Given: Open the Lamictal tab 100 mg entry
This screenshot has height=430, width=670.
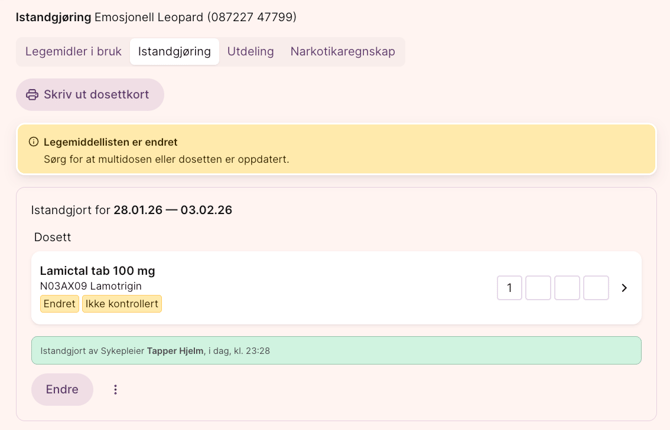Looking at the screenshot, I should [97, 271].
